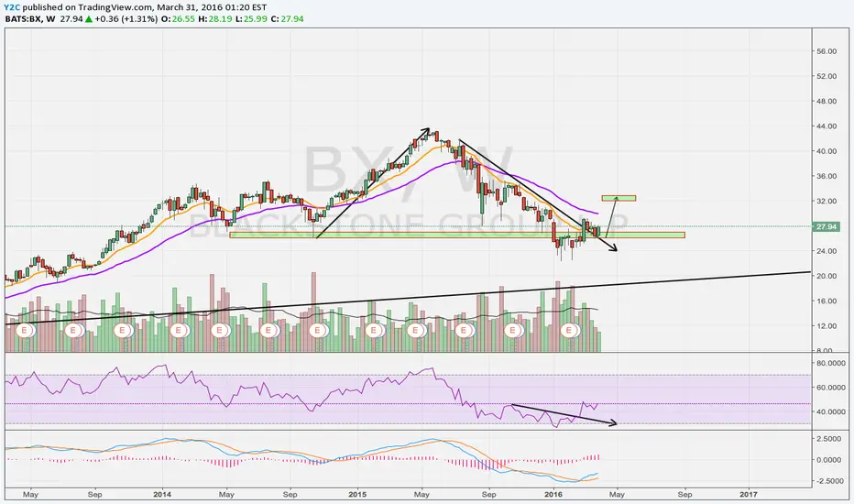854x504 pixels.
Task: Click the 2015 label on the time axis
Action: click(357, 495)
